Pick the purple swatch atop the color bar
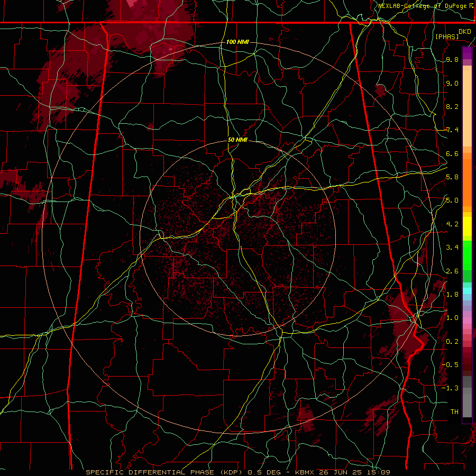The width and height of the screenshot is (476, 476). click(467, 53)
